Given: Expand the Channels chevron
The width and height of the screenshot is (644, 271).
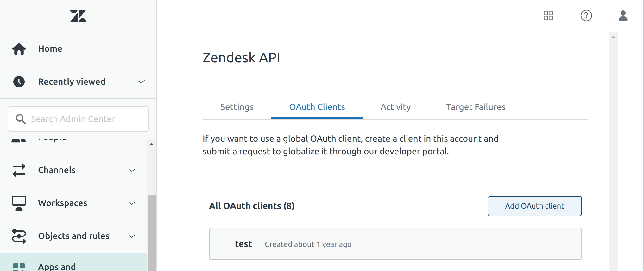Looking at the screenshot, I should pos(132,170).
